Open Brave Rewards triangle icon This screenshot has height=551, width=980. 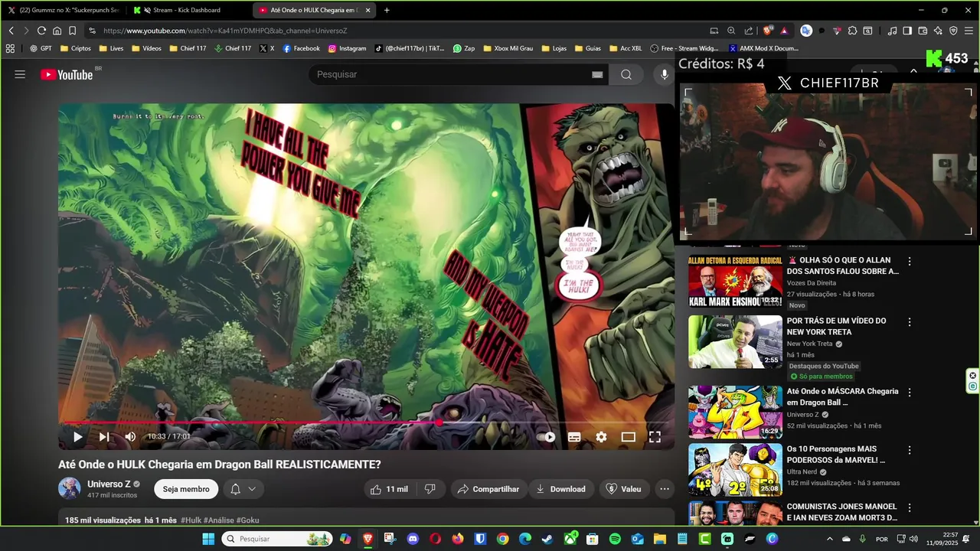pyautogui.click(x=784, y=31)
